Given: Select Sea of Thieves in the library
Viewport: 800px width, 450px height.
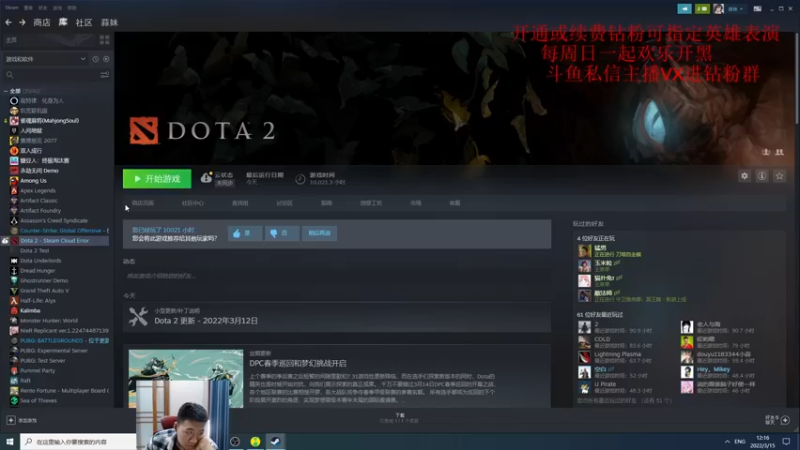Looking at the screenshot, I should click(38, 401).
